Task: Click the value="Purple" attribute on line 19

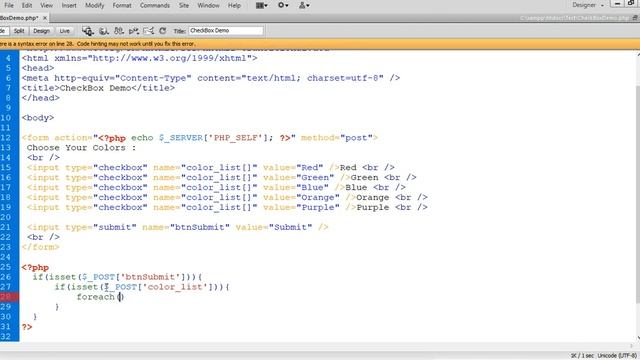Action: (301, 207)
